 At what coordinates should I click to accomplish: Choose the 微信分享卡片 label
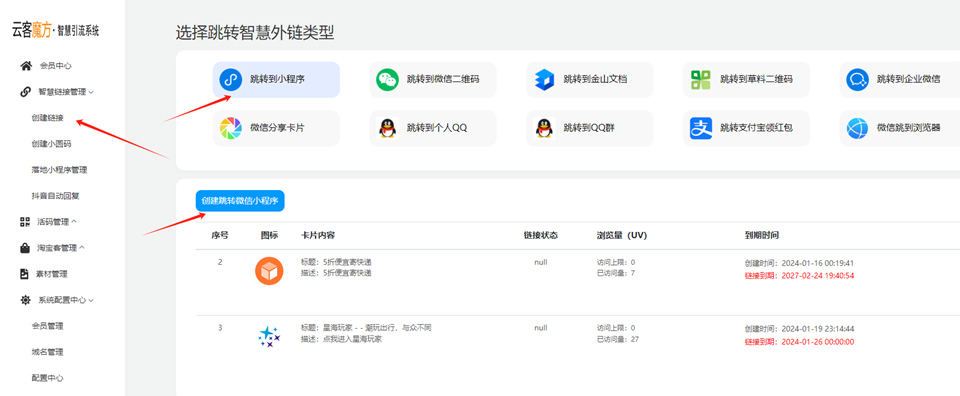point(277,128)
